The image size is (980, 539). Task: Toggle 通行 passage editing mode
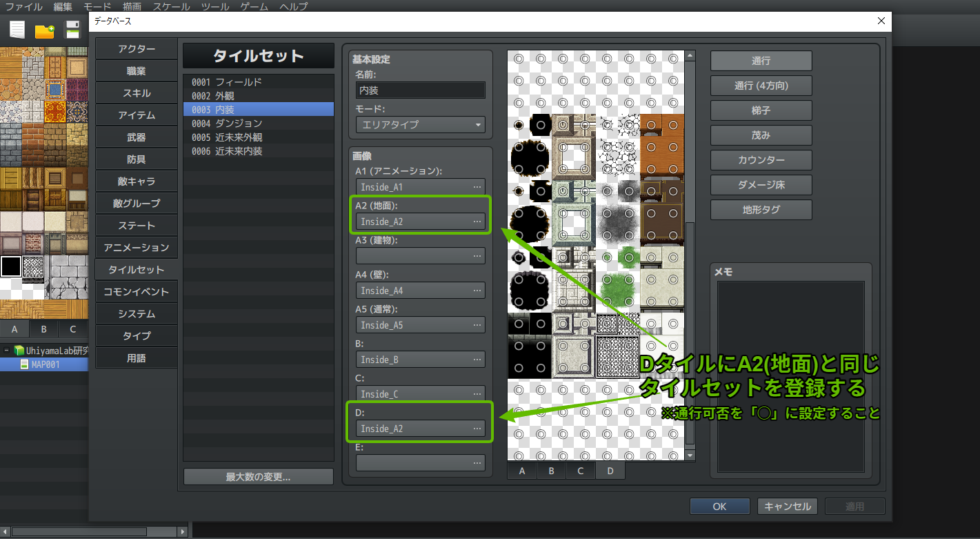click(x=761, y=60)
